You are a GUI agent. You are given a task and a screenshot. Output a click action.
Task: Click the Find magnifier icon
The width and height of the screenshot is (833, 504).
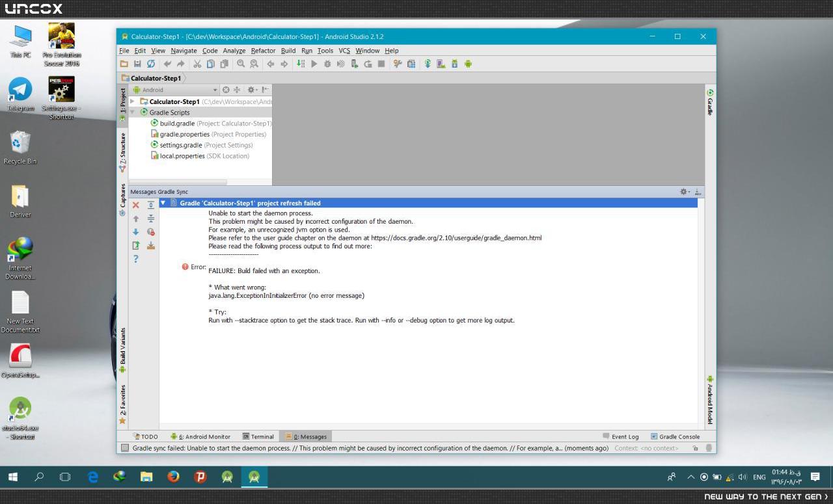(241, 64)
